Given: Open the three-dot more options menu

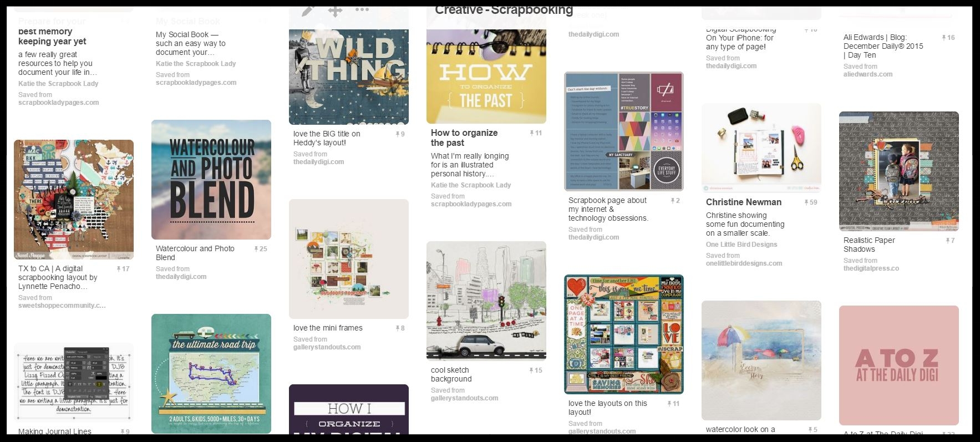Looking at the screenshot, I should 362,9.
